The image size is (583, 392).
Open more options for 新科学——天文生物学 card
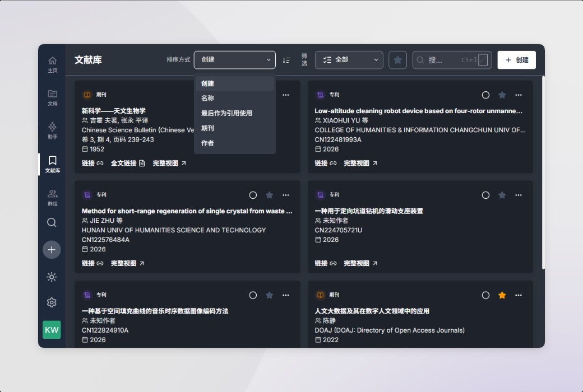pyautogui.click(x=285, y=95)
